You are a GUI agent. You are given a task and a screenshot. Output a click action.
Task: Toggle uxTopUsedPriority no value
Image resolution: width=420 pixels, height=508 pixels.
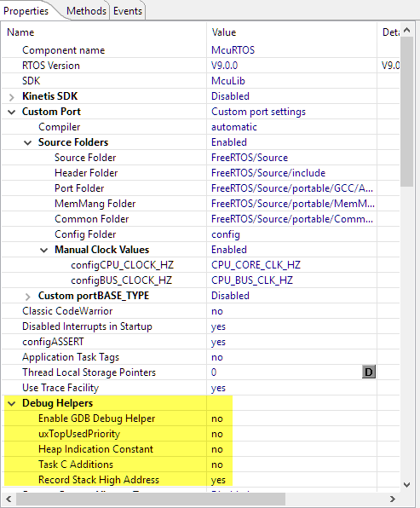pos(217,434)
